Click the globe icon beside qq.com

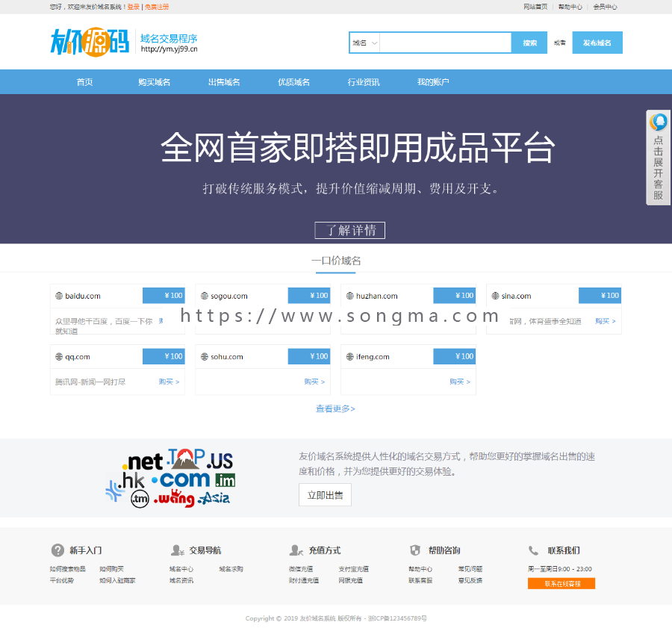(x=59, y=357)
